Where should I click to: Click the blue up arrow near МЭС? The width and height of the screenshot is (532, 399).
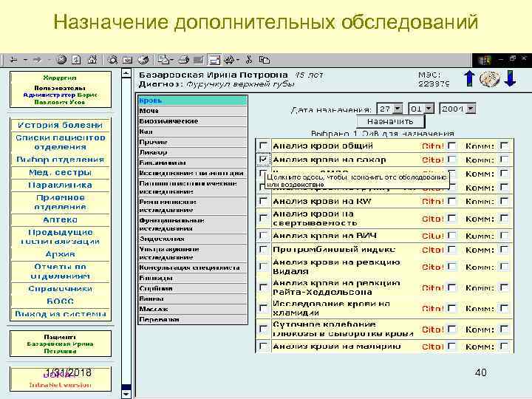point(469,78)
